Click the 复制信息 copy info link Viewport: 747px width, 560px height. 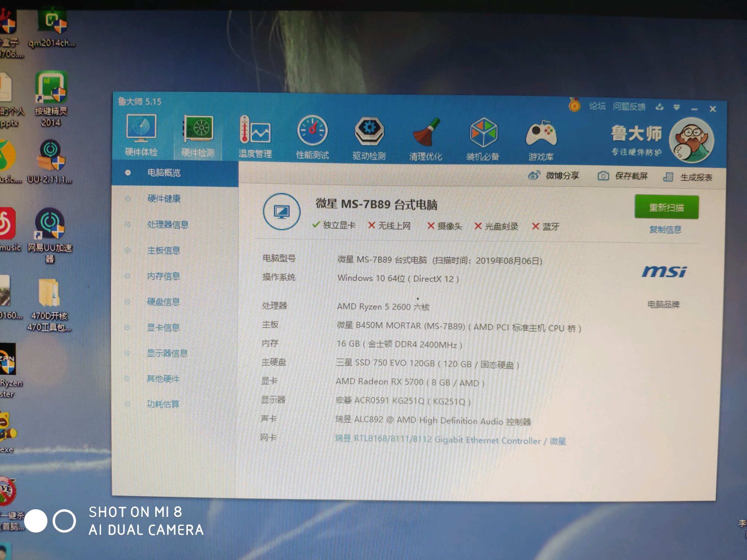[x=665, y=230]
